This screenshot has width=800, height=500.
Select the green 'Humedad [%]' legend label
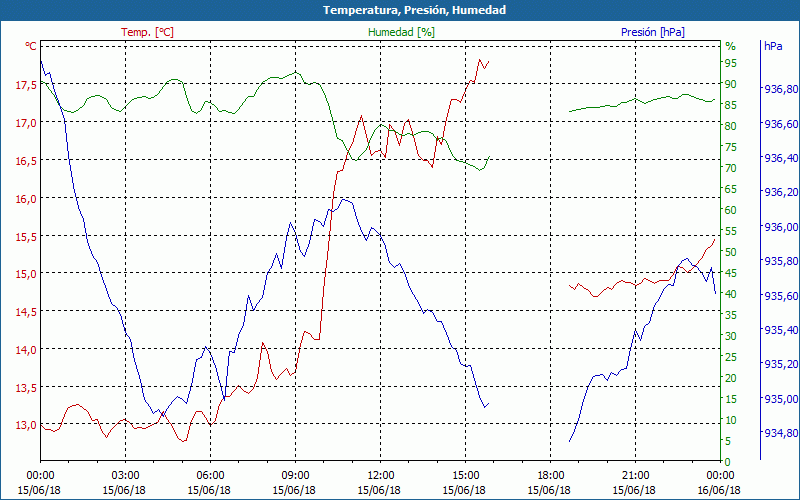point(401,32)
